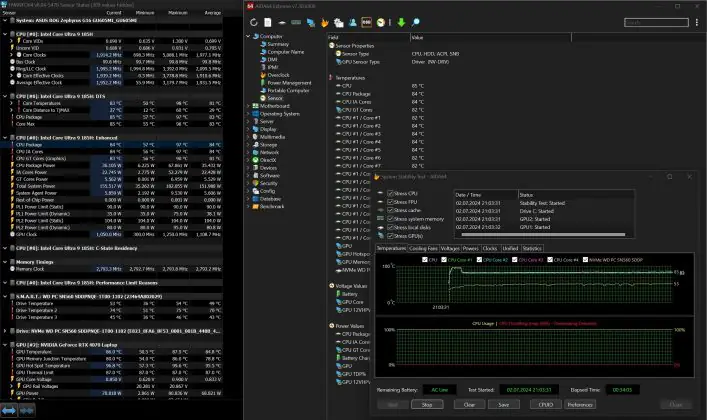
Task: Switch to the Cooling Fans tab
Action: tap(423, 249)
